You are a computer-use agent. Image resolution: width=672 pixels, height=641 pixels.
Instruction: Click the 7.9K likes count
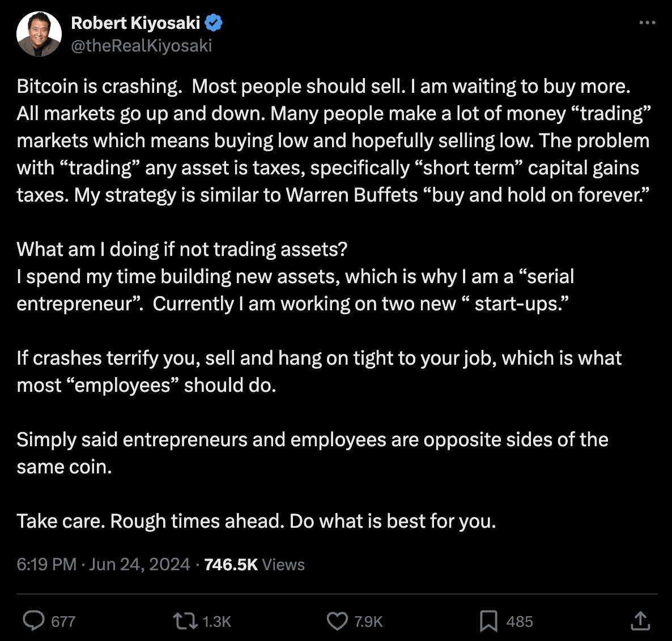(368, 622)
